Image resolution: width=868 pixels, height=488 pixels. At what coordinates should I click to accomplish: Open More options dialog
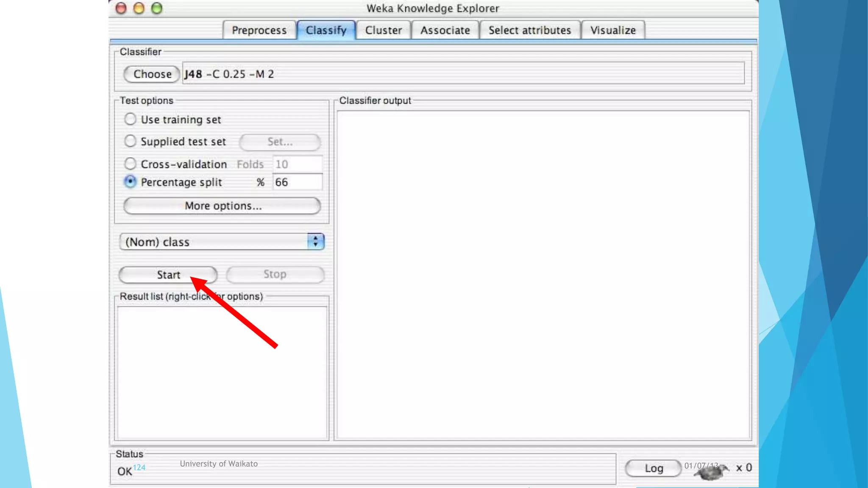(x=222, y=206)
